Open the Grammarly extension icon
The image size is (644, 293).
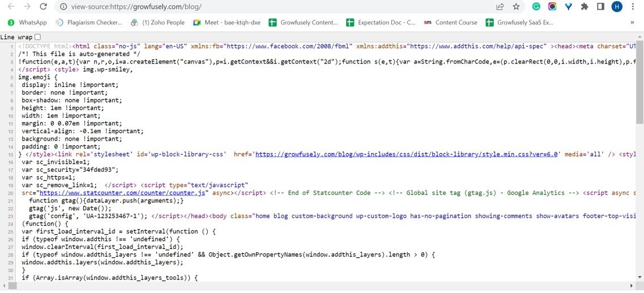(536, 7)
